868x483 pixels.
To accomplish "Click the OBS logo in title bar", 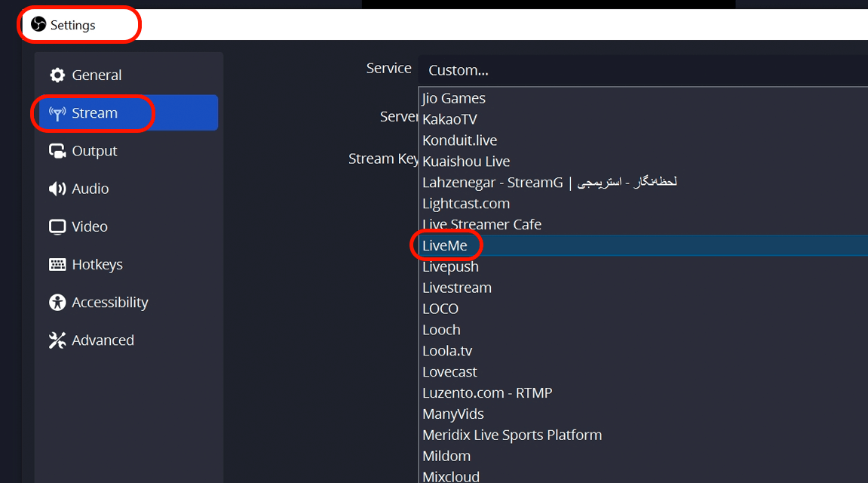I will [38, 25].
